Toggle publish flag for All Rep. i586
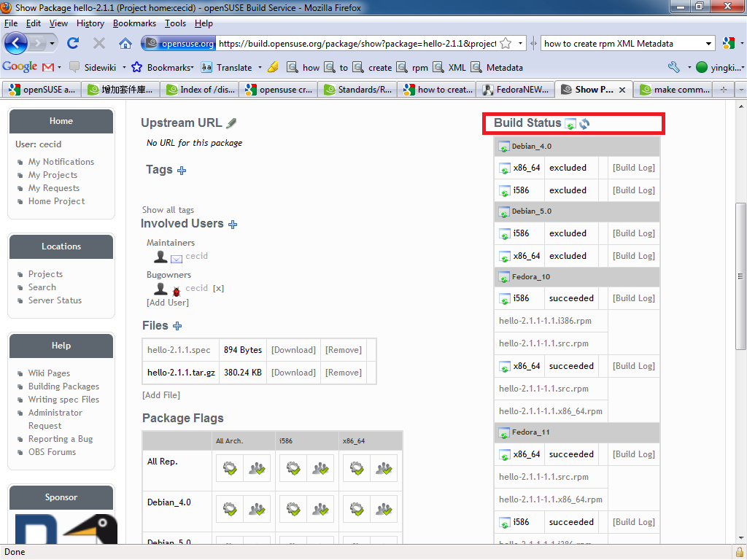 (x=320, y=468)
